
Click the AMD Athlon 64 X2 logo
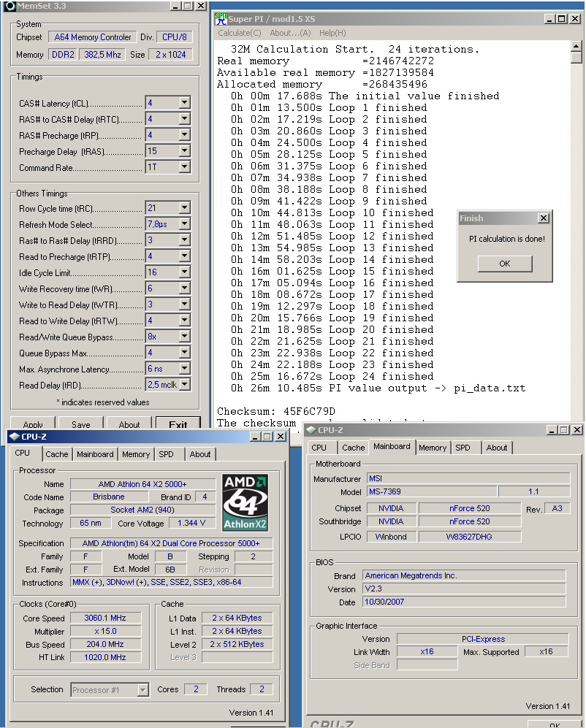[245, 503]
